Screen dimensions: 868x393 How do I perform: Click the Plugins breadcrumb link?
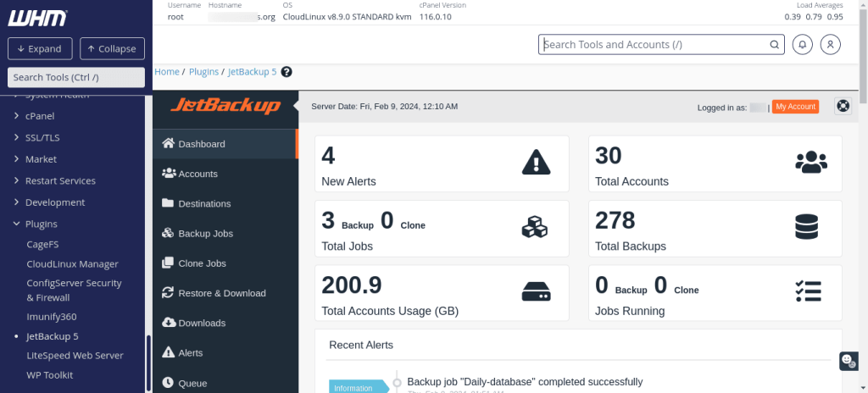203,72
